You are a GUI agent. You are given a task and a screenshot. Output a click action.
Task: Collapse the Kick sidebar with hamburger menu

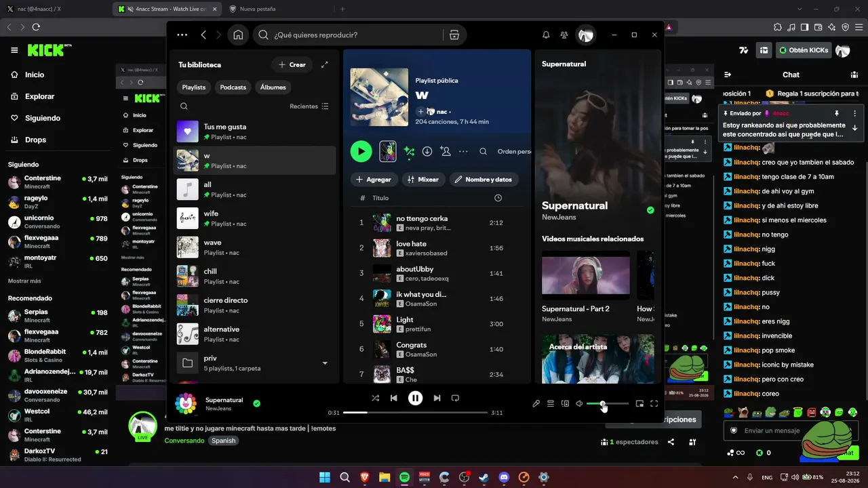point(14,50)
